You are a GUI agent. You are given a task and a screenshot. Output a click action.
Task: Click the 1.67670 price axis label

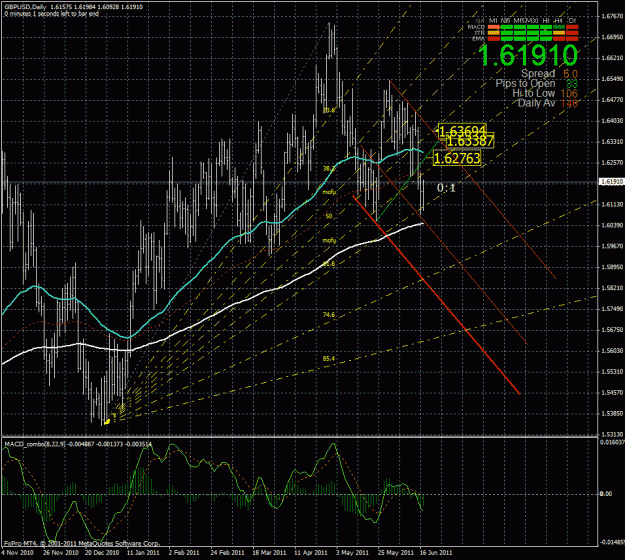611,16
